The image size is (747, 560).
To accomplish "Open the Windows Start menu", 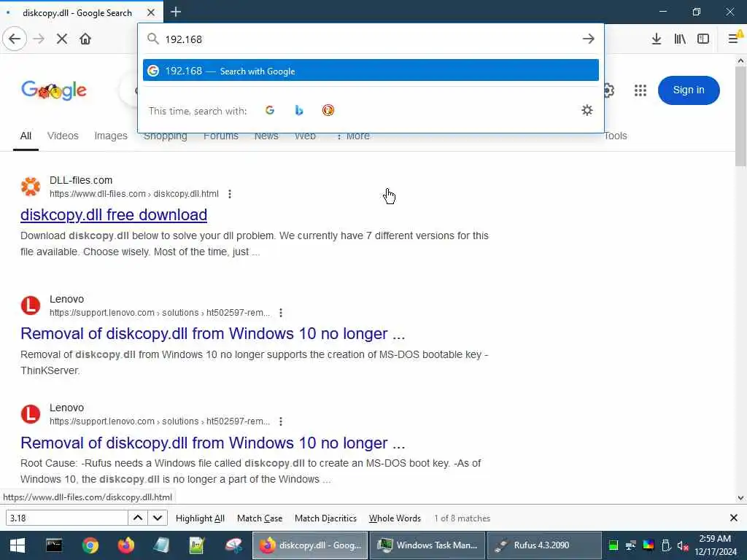I will click(x=18, y=545).
